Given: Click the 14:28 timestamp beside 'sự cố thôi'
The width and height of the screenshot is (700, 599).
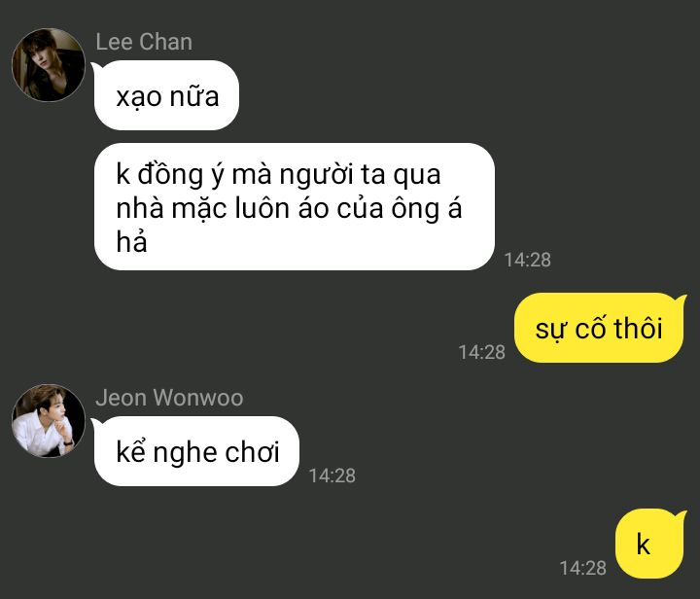Looking at the screenshot, I should click(481, 352).
